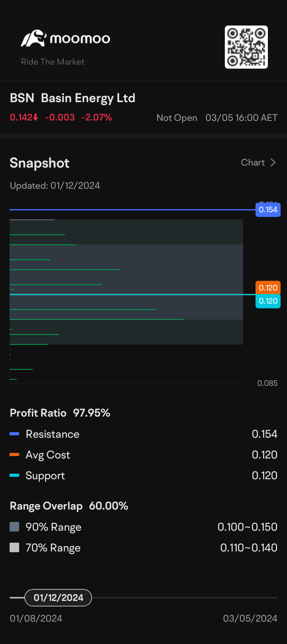Screen dimensions: 287x644
Task: Select the blue 0.154 resistance price tag
Action: coord(268,209)
